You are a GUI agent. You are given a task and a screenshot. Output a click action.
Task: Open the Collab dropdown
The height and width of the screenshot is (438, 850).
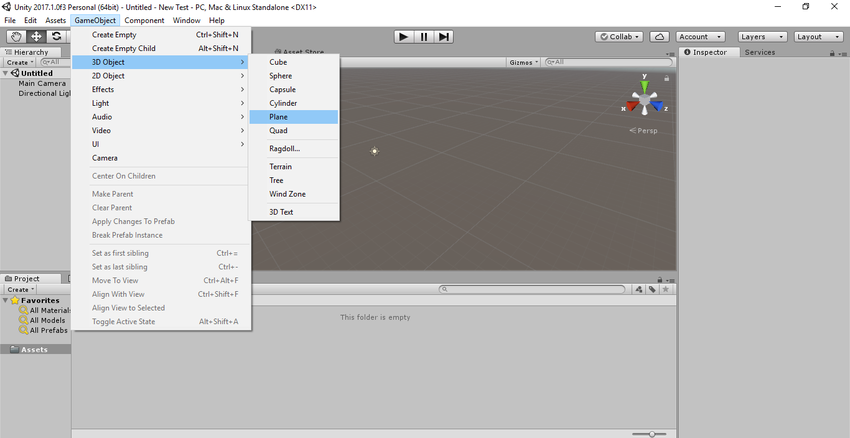click(619, 37)
